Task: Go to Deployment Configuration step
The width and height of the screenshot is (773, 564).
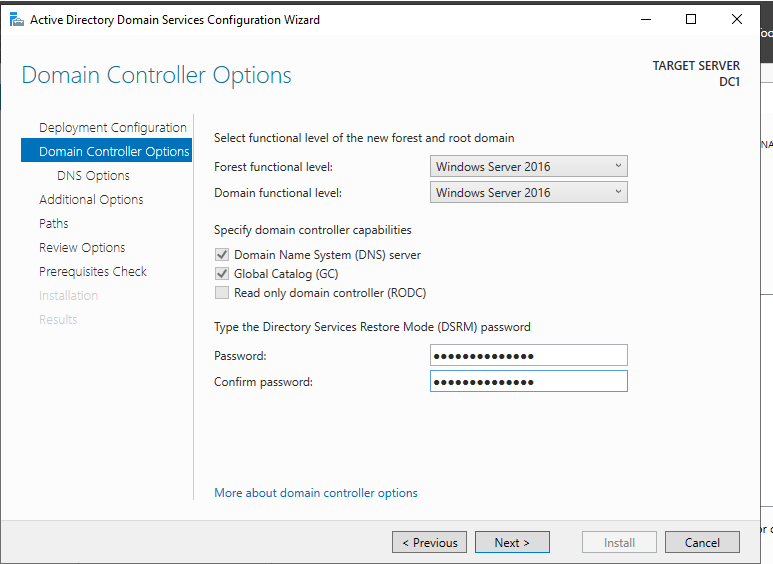Action: pyautogui.click(x=112, y=128)
